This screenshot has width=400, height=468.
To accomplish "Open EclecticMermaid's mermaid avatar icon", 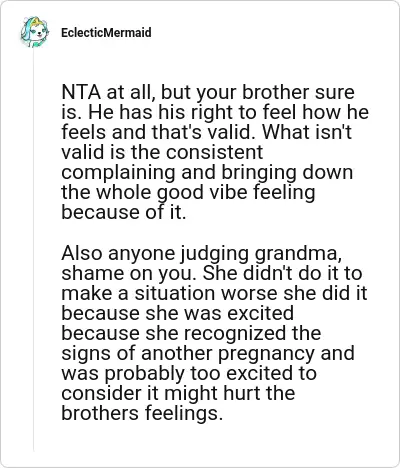I will 34,32.
